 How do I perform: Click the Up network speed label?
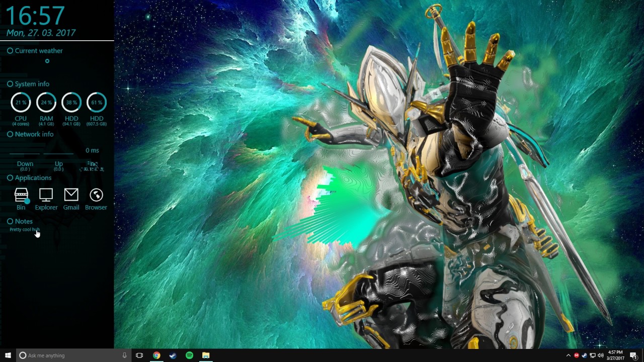[x=59, y=164]
